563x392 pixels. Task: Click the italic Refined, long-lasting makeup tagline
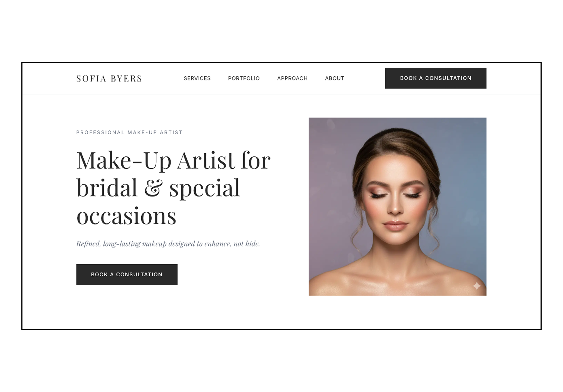[168, 244]
